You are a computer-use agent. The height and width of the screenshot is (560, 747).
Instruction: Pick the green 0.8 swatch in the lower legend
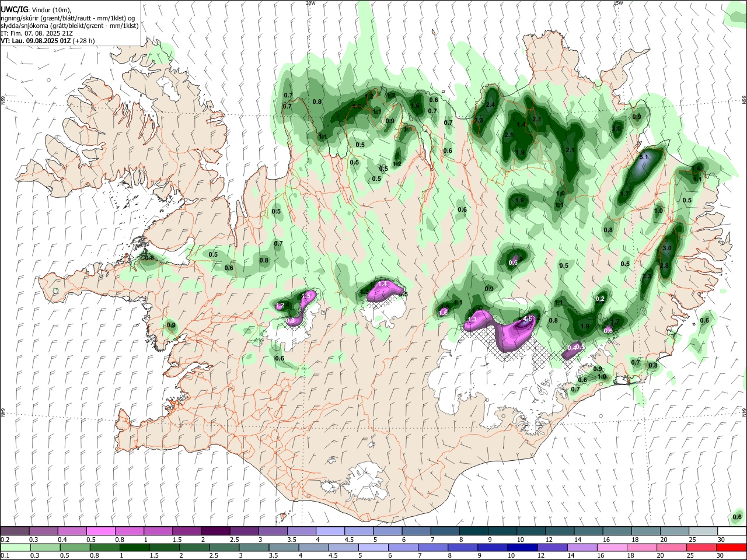pos(104,547)
